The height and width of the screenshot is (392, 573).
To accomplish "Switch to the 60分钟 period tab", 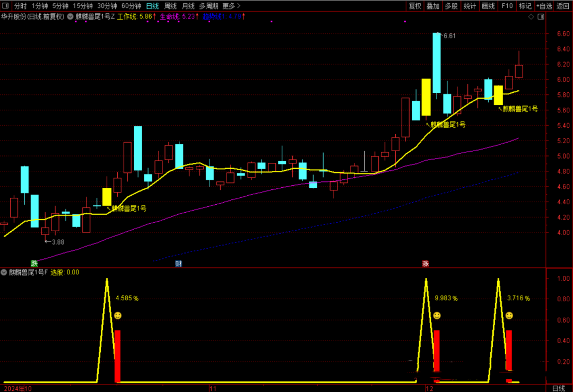I will point(131,6).
